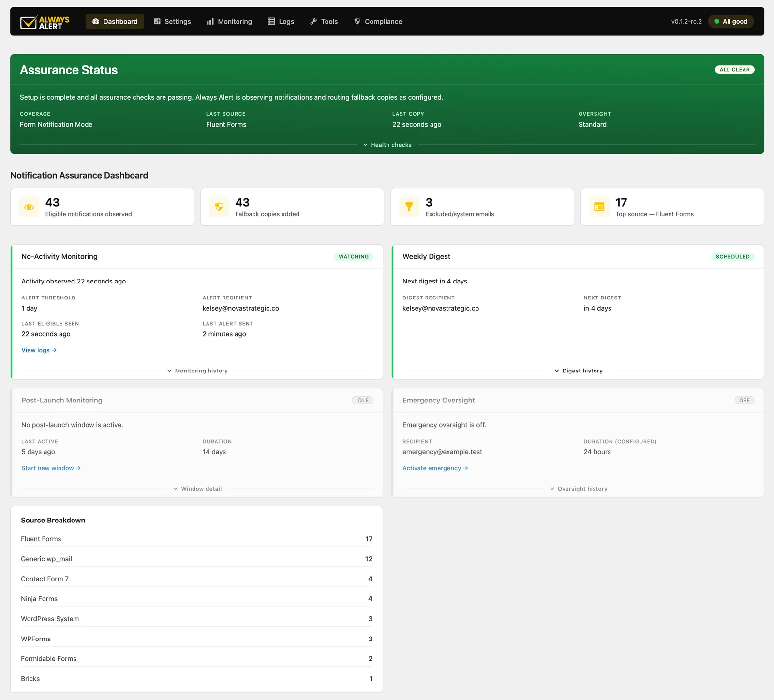Expand Window detail
Image resolution: width=774 pixels, height=700 pixels.
point(197,489)
